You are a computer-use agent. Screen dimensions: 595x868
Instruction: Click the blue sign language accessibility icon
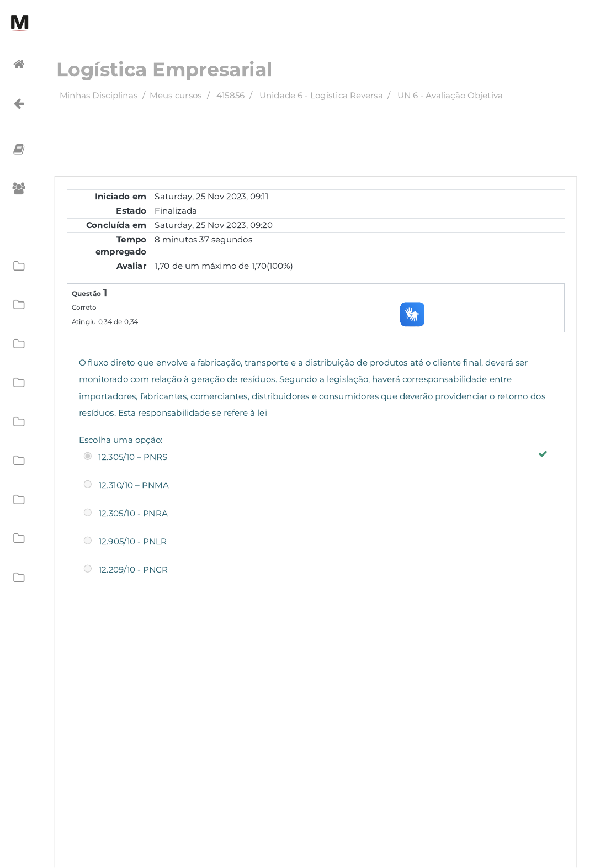point(412,314)
